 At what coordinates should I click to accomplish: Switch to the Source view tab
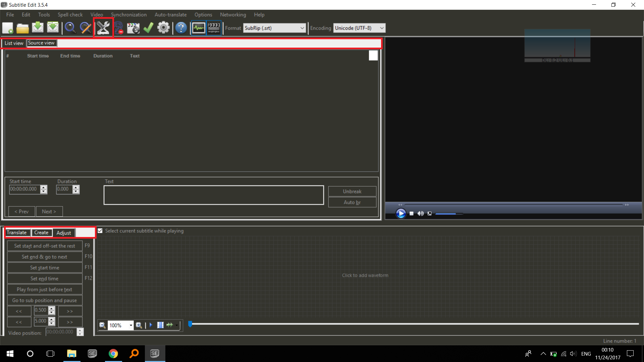[x=41, y=43]
